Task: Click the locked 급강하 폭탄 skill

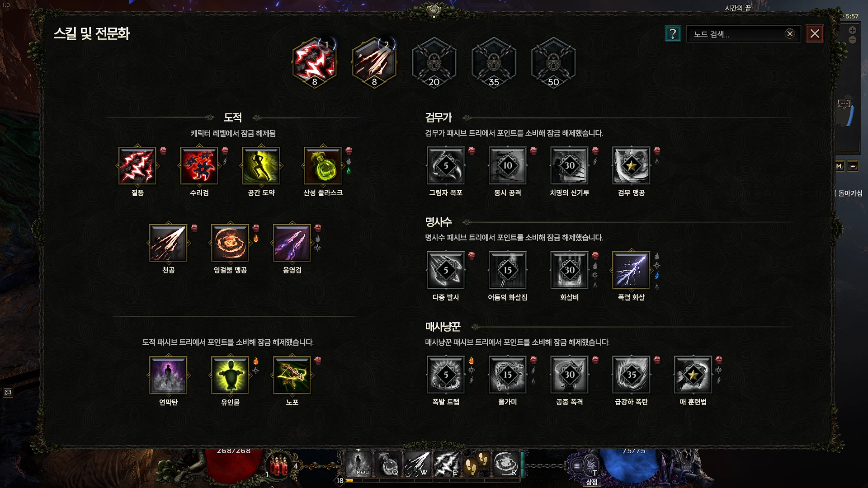Action: coord(631,375)
